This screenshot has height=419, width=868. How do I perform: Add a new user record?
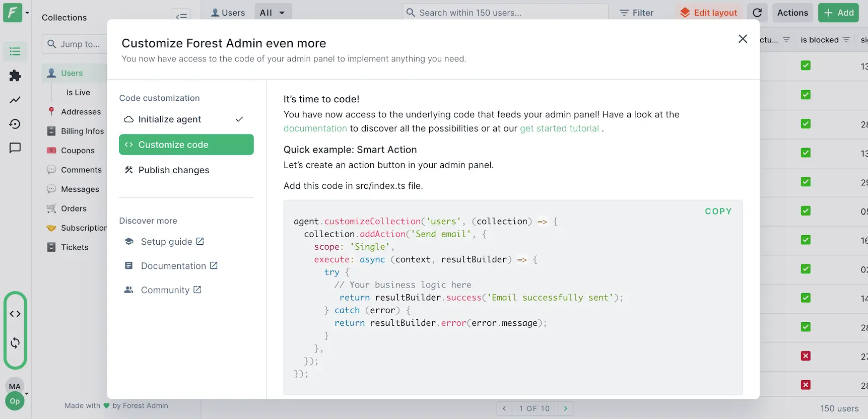tap(839, 13)
